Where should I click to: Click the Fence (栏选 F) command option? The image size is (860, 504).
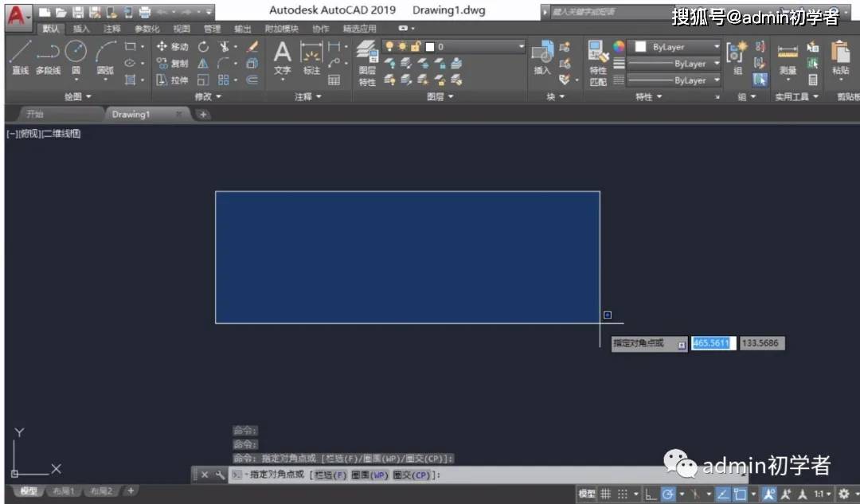pos(330,475)
